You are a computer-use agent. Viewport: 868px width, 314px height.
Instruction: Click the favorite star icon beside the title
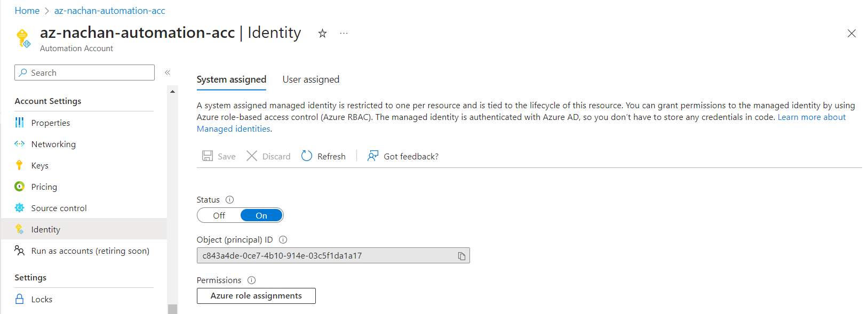tap(322, 34)
